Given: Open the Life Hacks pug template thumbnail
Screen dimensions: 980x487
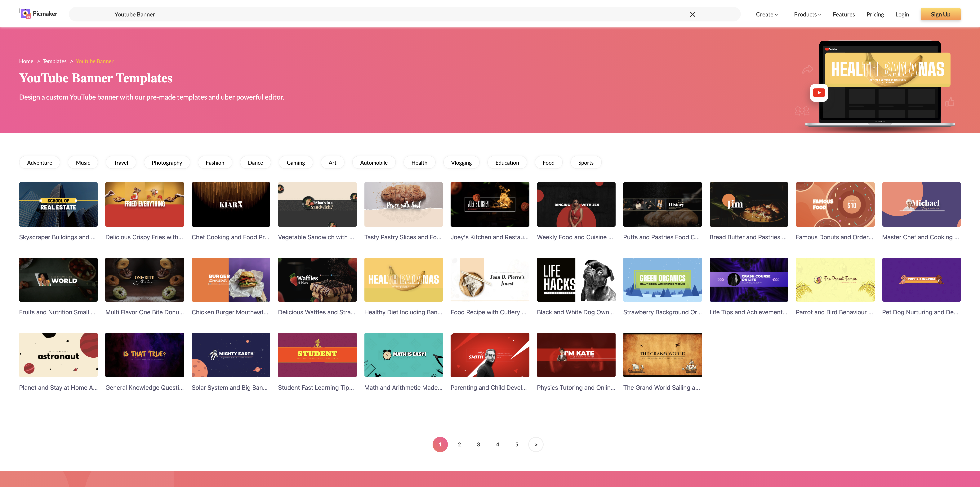Looking at the screenshot, I should click(576, 280).
